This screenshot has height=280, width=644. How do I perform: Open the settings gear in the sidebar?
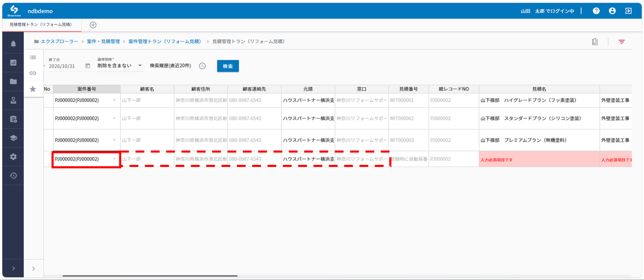[x=13, y=157]
